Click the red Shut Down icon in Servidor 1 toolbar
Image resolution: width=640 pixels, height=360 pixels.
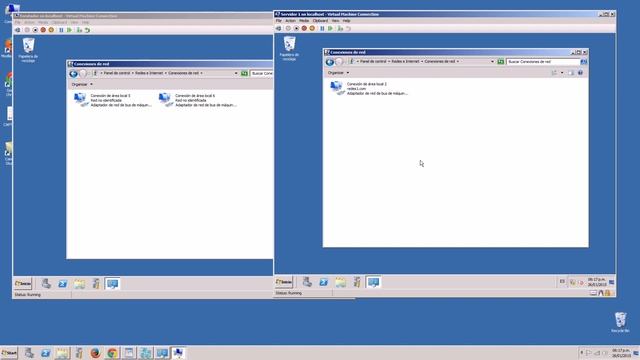tap(304, 29)
